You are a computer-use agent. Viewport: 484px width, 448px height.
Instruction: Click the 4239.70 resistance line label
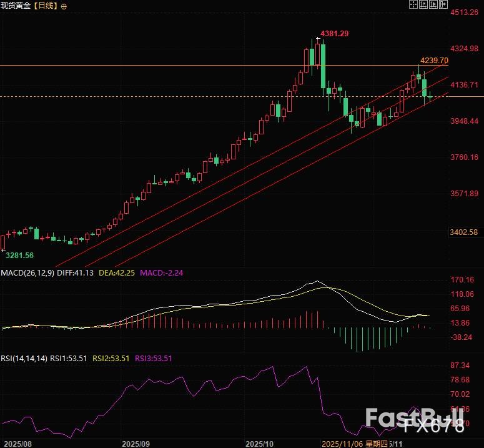coord(434,61)
